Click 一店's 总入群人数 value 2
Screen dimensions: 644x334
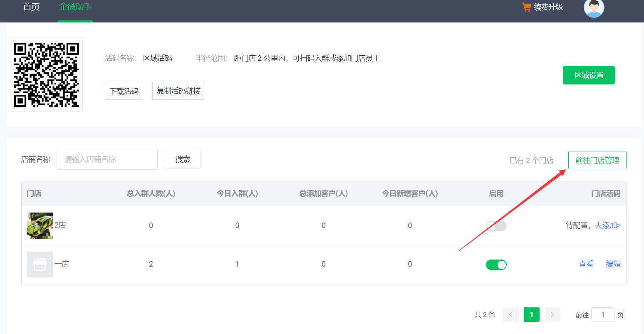(x=151, y=264)
